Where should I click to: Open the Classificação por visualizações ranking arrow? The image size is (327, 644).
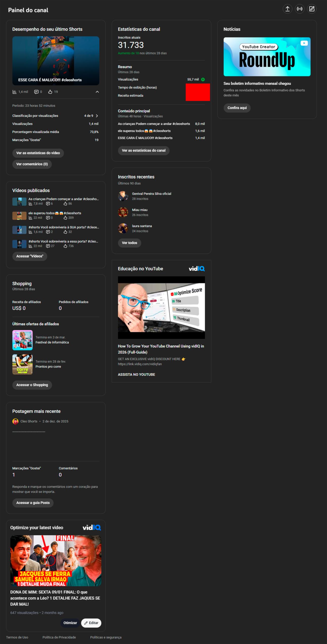[x=97, y=116]
